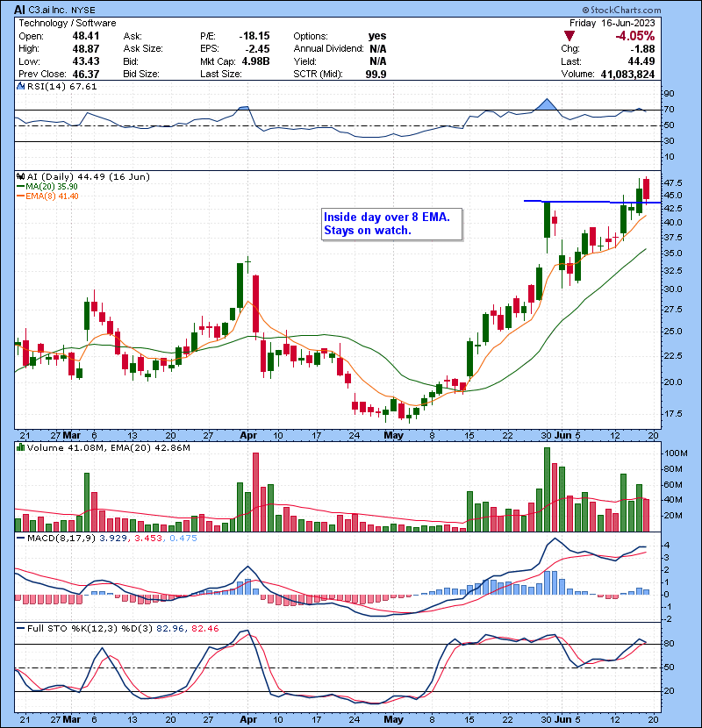This screenshot has width=702, height=728.
Task: Select the Chg value -1.88
Action: 642,48
